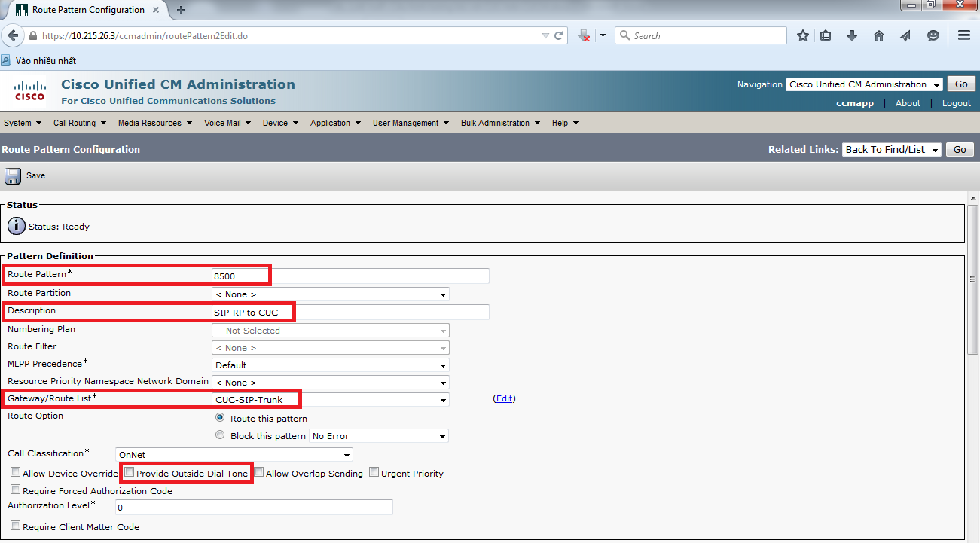Check Require Client Matter Code

15,526
